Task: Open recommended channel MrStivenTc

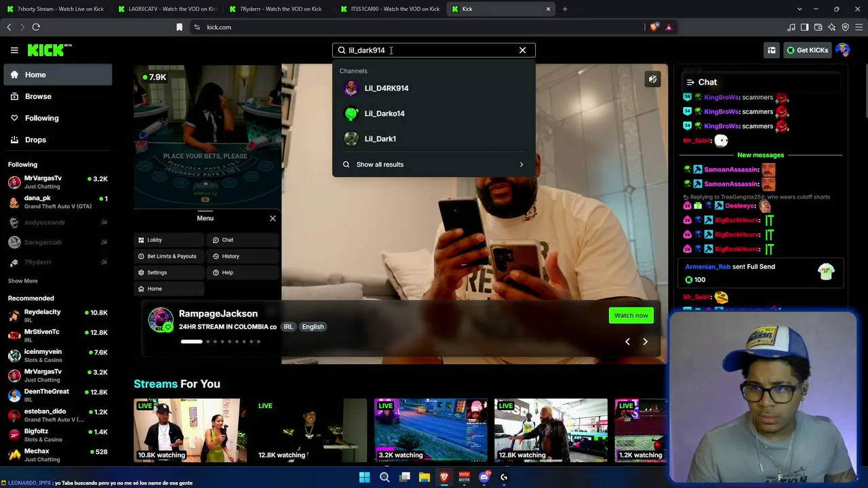Action: coord(58,335)
